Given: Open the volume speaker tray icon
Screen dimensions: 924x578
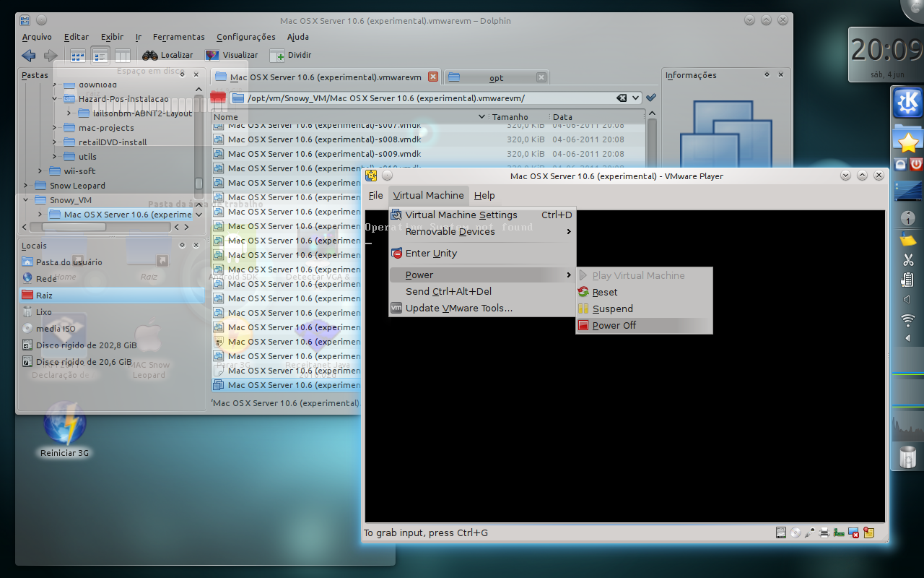Looking at the screenshot, I should 908,299.
